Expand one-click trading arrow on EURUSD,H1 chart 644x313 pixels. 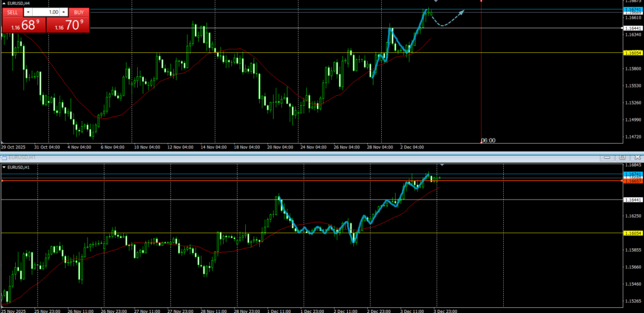[x=4, y=167]
